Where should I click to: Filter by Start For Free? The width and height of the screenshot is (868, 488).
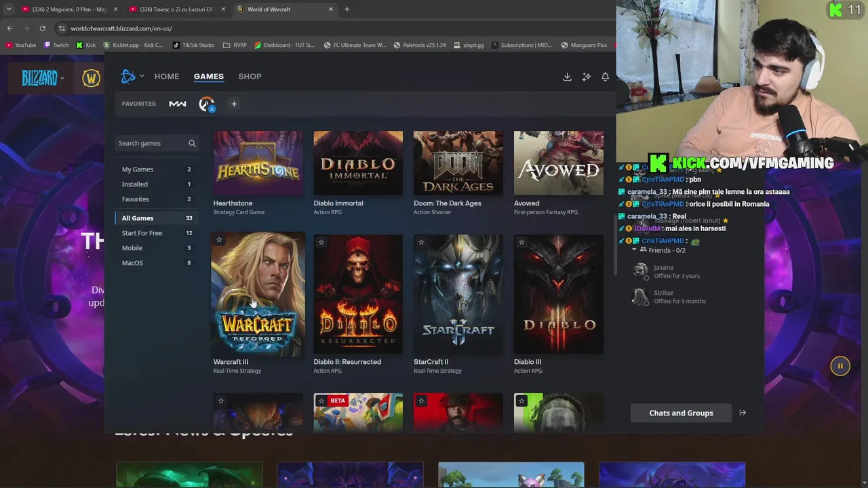click(157, 233)
